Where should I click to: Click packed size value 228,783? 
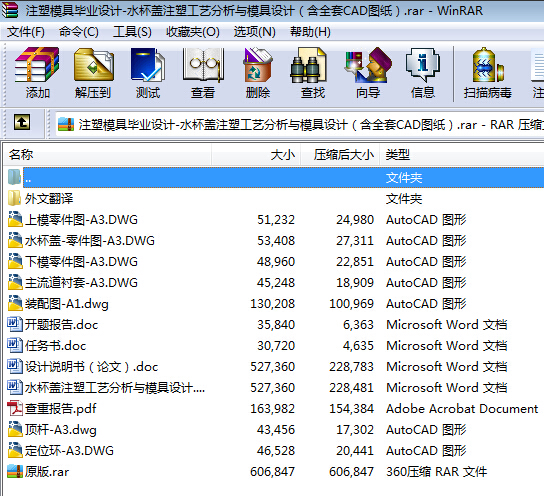coord(351,367)
